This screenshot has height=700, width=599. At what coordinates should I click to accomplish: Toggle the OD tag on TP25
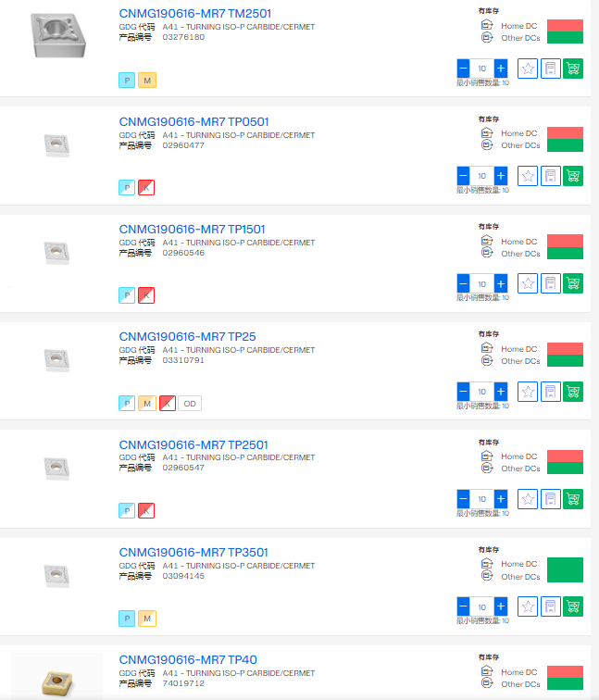click(x=190, y=404)
